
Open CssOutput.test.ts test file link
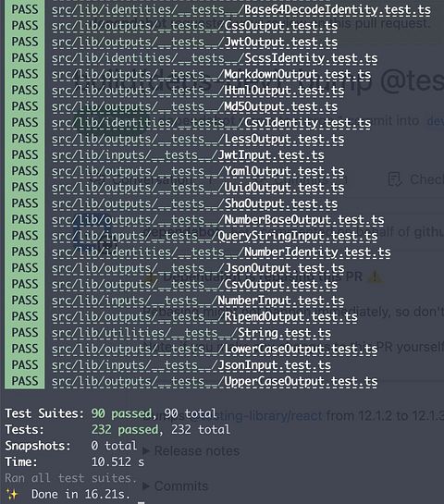(194, 26)
